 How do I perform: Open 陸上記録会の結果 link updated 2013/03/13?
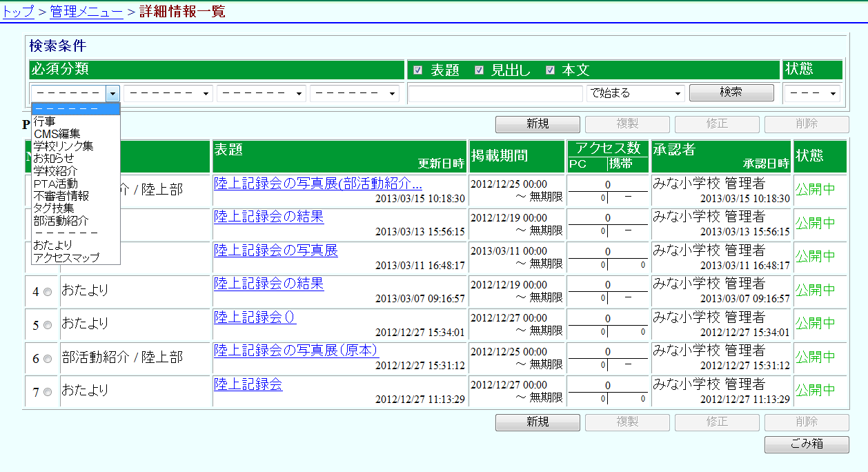(268, 217)
